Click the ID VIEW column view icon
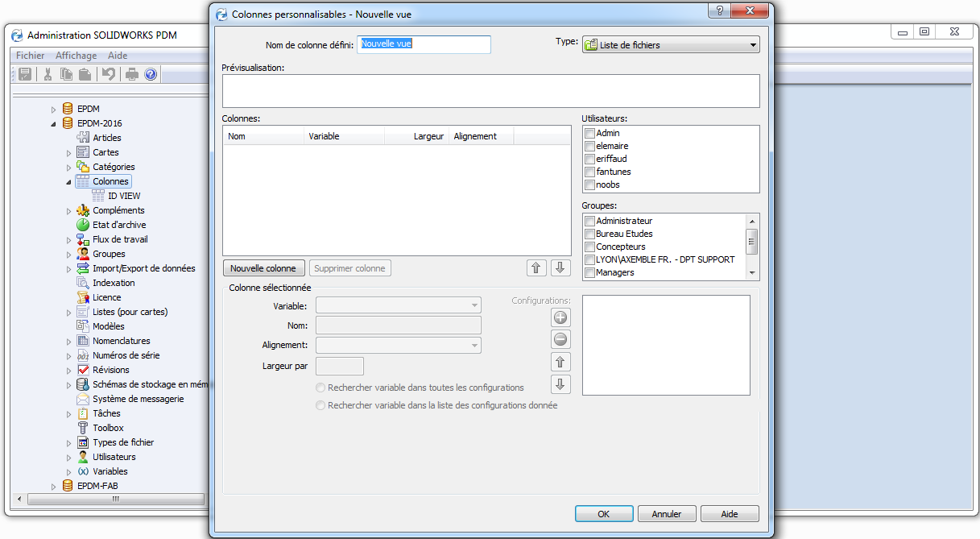Viewport: 980px width, 539px height. click(x=98, y=196)
